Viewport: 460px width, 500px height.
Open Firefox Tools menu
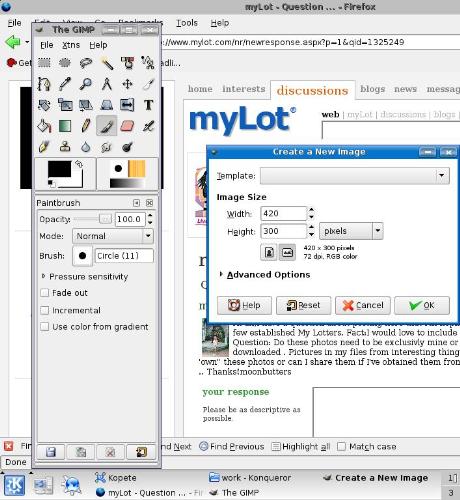(187, 23)
